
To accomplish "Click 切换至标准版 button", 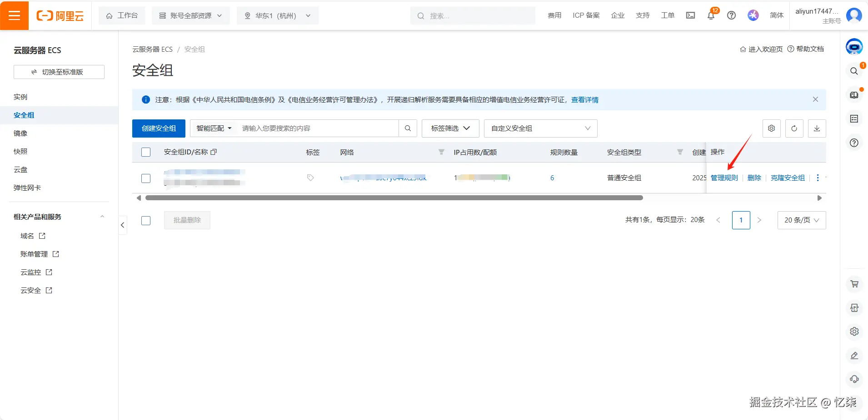I will pyautogui.click(x=59, y=72).
